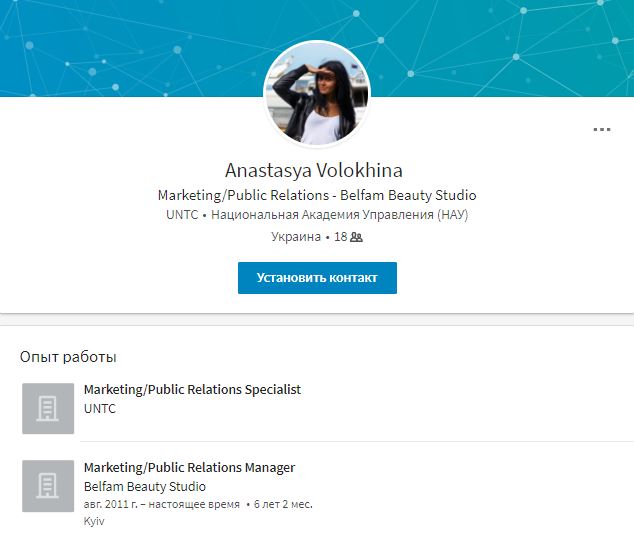Click the profile headline mentioning Belfam Beauty Studio
634x559 pixels.
click(317, 195)
